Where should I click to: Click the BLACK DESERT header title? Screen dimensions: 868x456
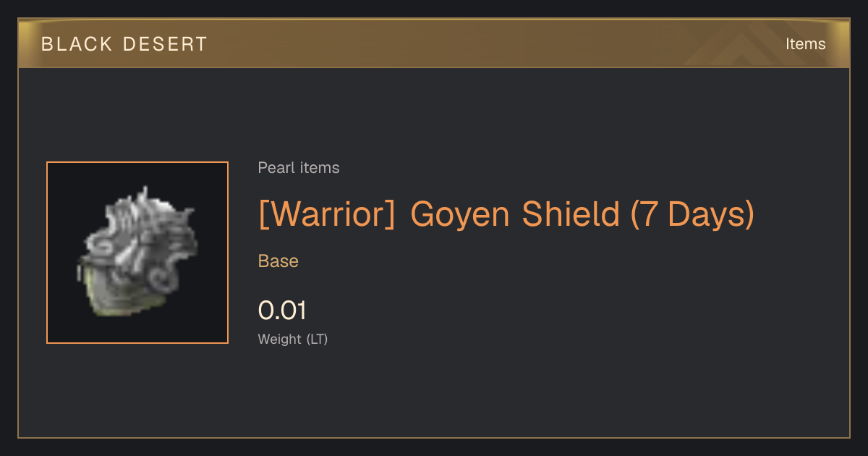tap(124, 44)
